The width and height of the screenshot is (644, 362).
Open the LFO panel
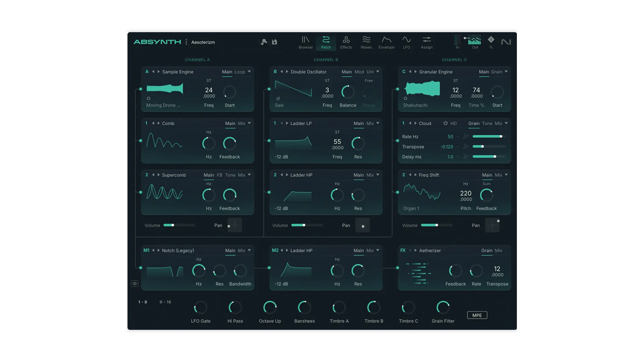pos(407,42)
